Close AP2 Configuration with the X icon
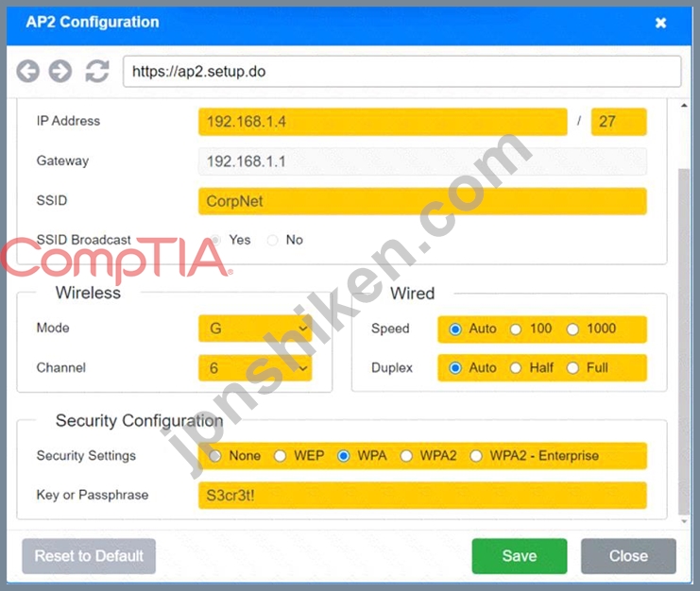 (660, 23)
